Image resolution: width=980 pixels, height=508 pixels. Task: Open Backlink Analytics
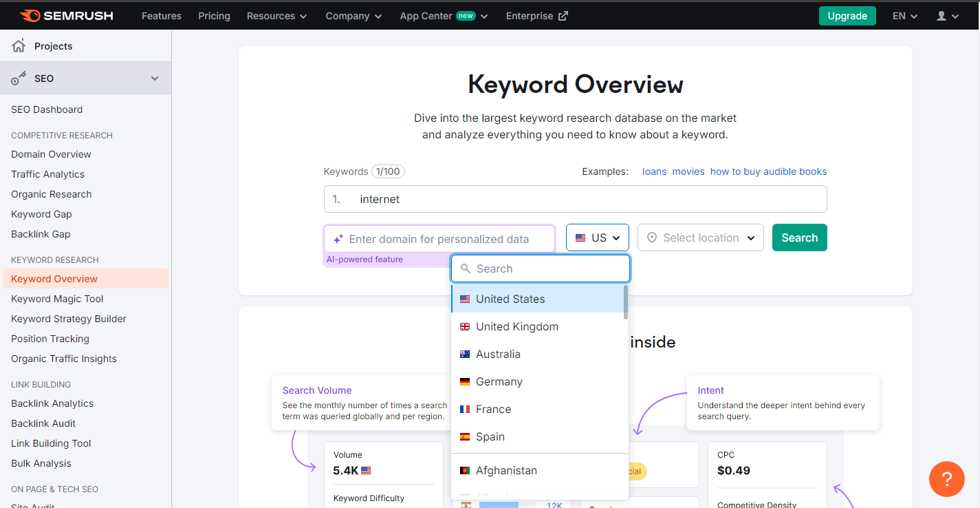[x=52, y=403]
